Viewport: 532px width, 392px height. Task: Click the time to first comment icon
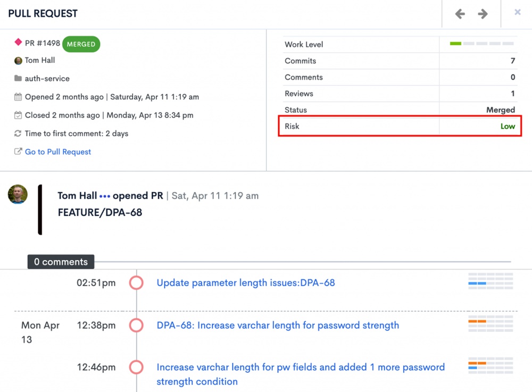point(18,134)
